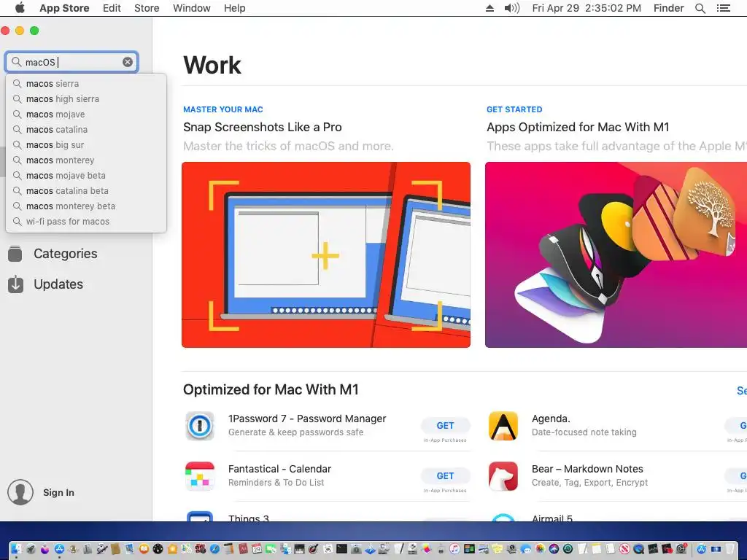Viewport: 747px width, 560px height.
Task: Open the Fantastical Calendar app icon
Action: [x=200, y=475]
